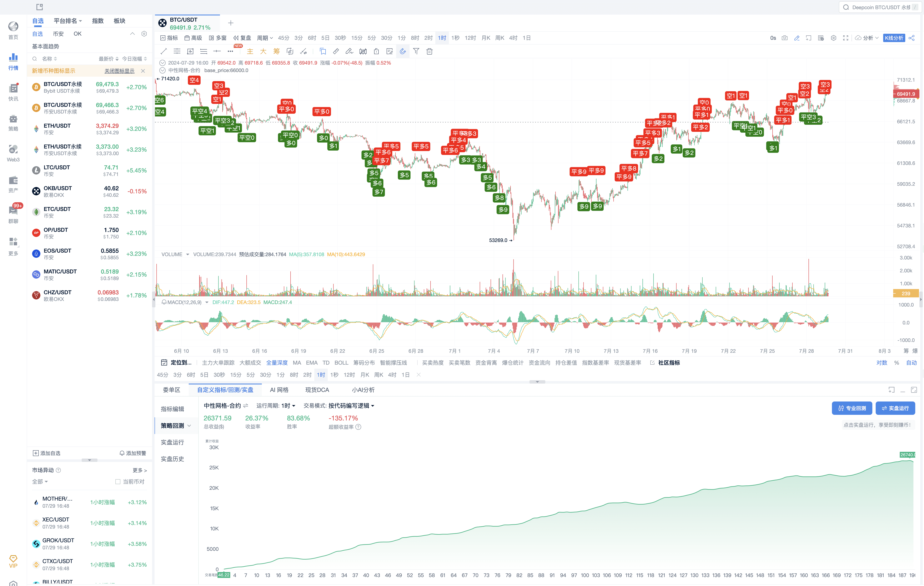
Task: Toggle the 当前币对 checkbox
Action: click(118, 482)
